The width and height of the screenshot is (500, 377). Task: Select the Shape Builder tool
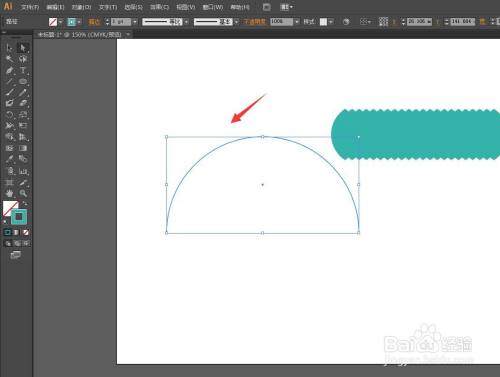[9, 137]
